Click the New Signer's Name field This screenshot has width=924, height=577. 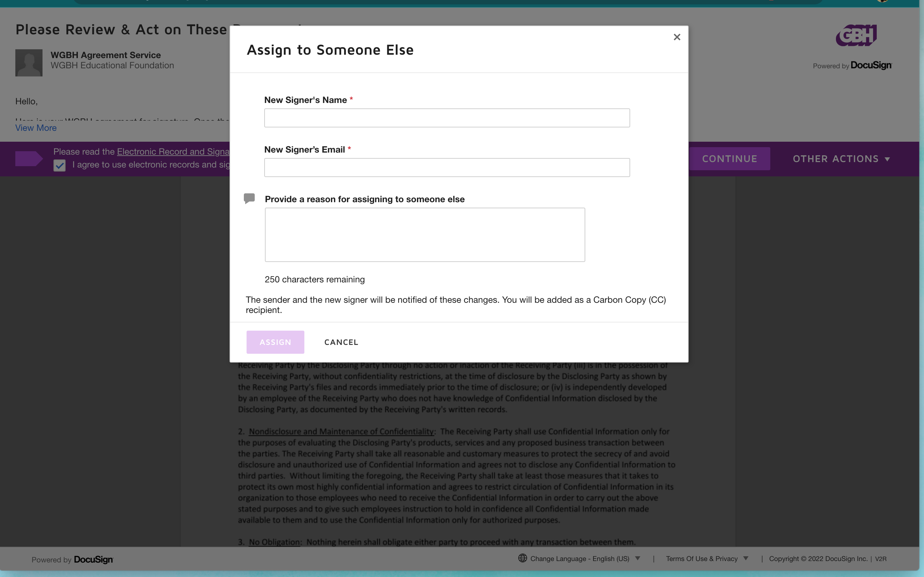(x=447, y=118)
